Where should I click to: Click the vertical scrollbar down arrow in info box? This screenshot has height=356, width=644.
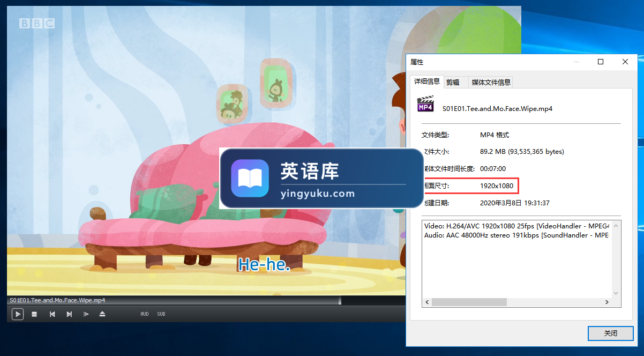click(x=616, y=293)
